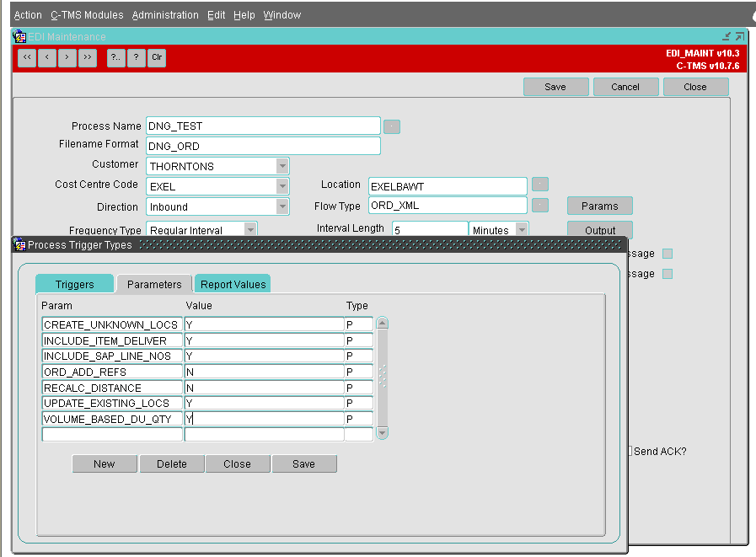This screenshot has height=557, width=756.
Task: Click the Output button
Action: click(600, 228)
